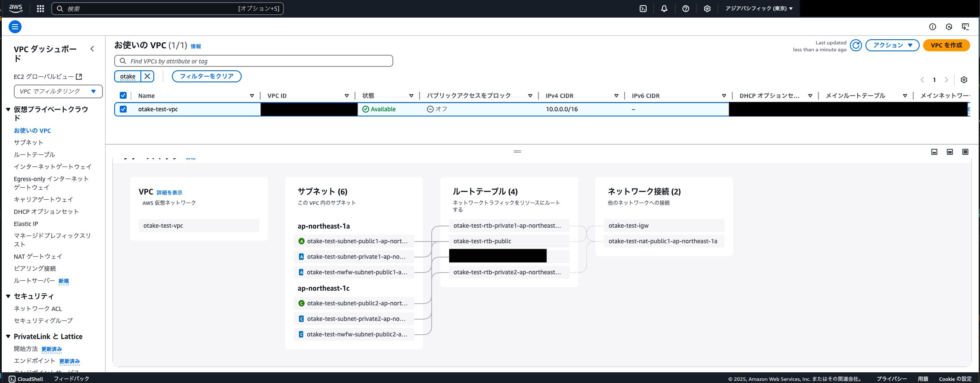Click the green C icon for subnet-public2

(302, 303)
